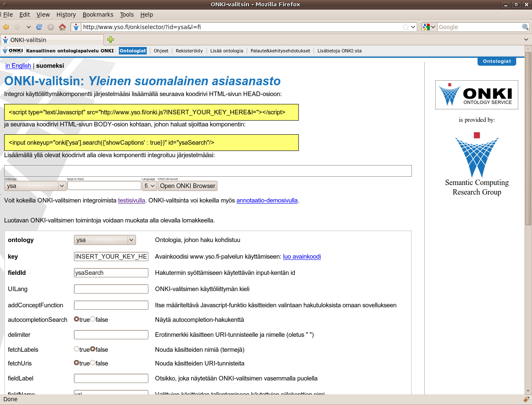Open the URL bar history dropdown
This screenshot has height=405, width=532.
coord(413,27)
